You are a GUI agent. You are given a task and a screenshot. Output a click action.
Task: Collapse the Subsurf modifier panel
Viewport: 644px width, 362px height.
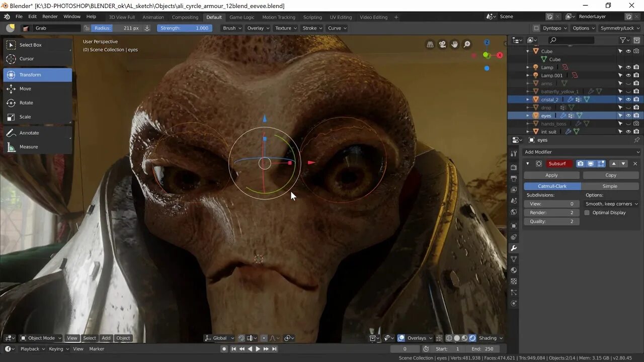tap(528, 163)
